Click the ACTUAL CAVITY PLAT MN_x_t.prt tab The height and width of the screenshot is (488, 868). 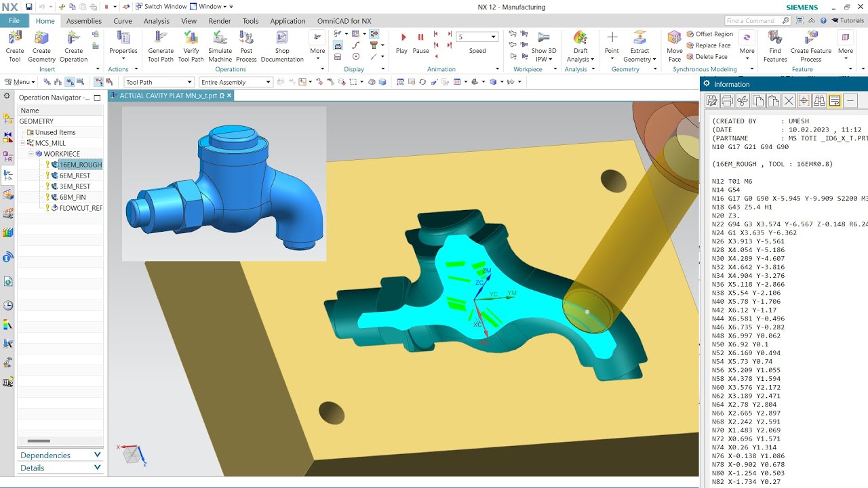[167, 96]
